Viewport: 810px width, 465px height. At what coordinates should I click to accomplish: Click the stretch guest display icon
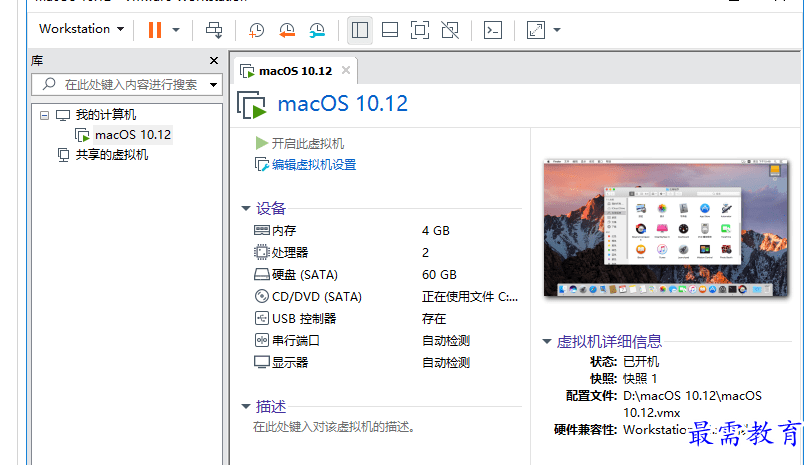536,30
